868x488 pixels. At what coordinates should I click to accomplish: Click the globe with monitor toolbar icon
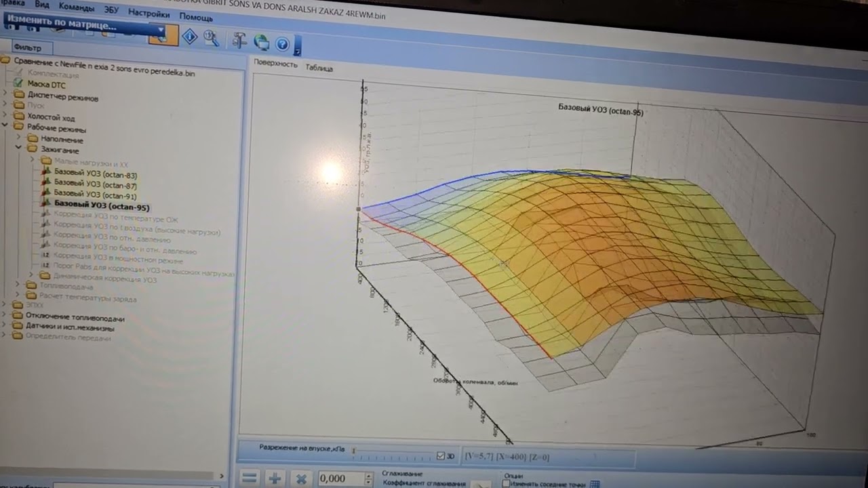click(x=261, y=43)
